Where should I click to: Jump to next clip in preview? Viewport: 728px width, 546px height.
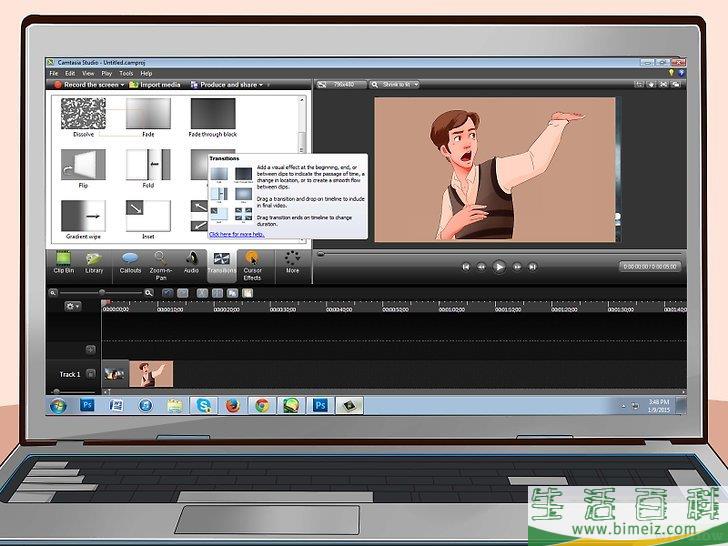coord(533,267)
